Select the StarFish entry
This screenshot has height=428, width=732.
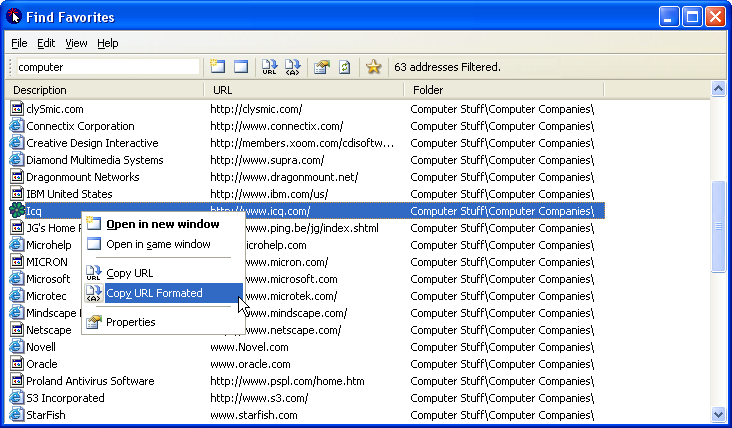click(306, 415)
